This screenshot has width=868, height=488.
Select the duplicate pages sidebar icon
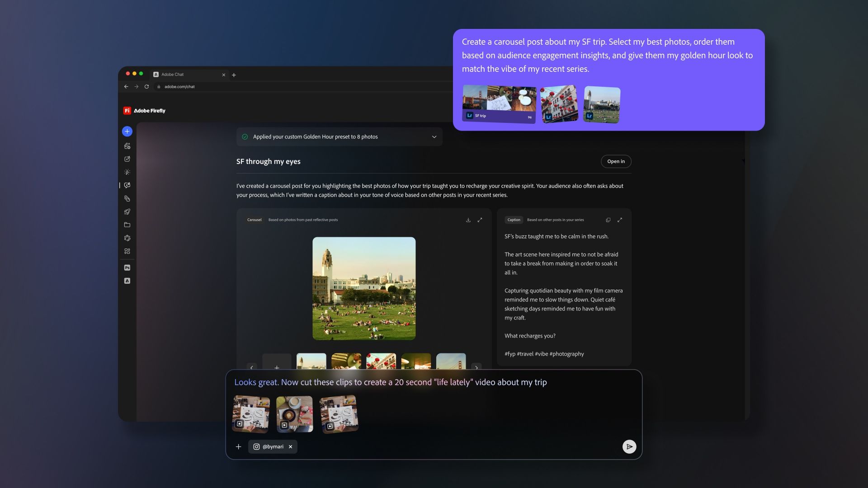tap(127, 198)
